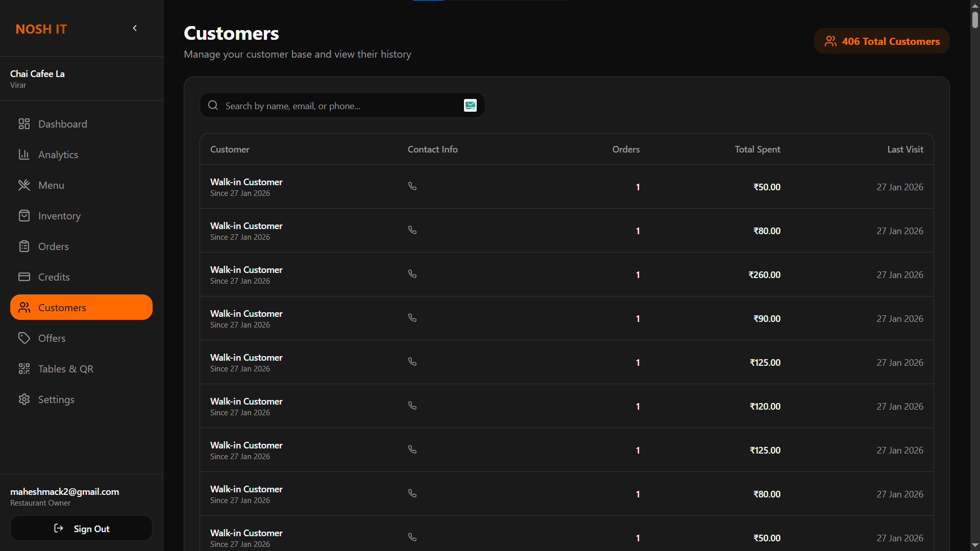Click the Menu utensils icon in sidebar

coord(24,185)
